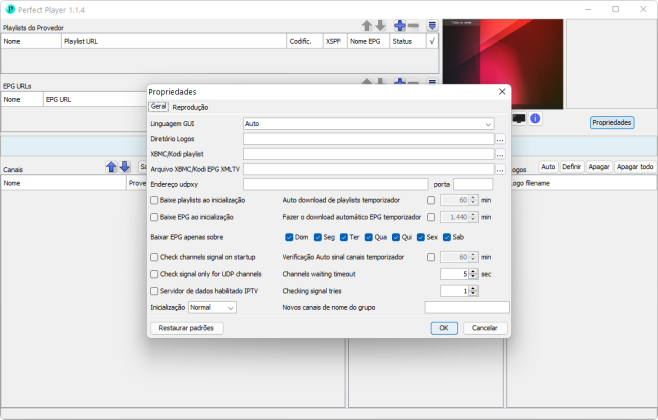Remove provider playlist with minus icon
The height and width of the screenshot is (420, 658).
click(413, 26)
